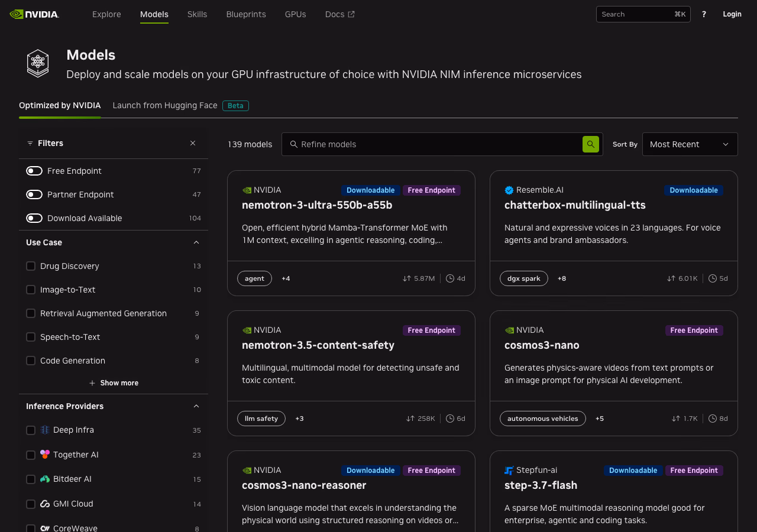Click Resemble.AI verified badge icon
Screen dimensions: 757x532
pyautogui.click(x=509, y=190)
